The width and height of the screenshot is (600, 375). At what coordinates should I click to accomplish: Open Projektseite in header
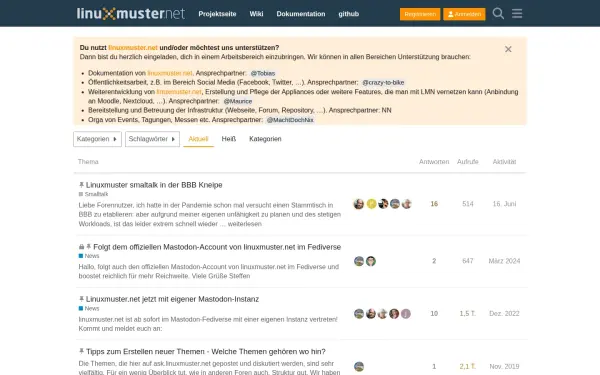pos(217,14)
